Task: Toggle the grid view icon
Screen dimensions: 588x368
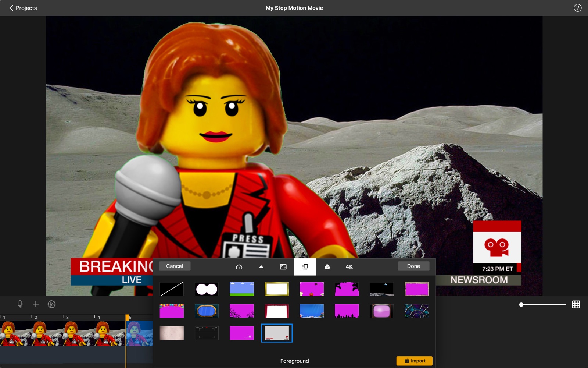Action: 576,304
